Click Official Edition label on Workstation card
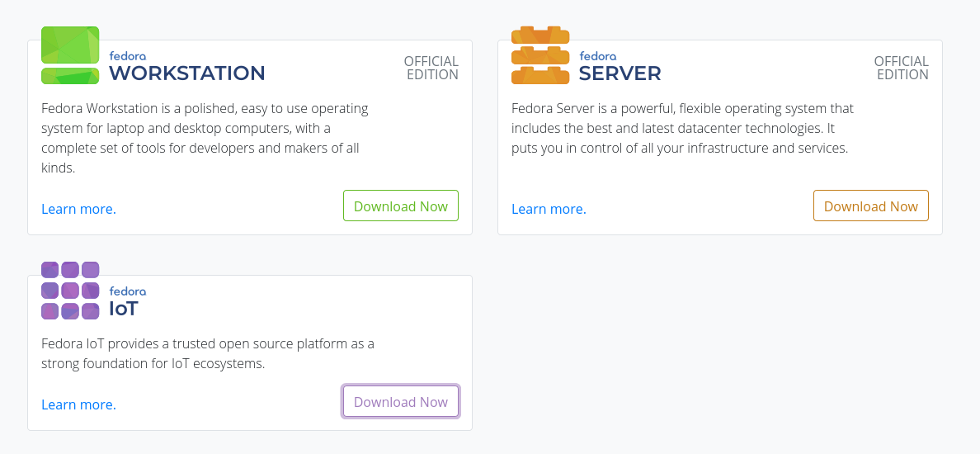980x454 pixels. point(431,69)
